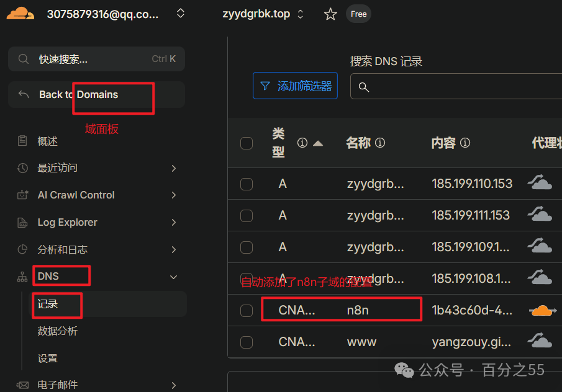
Task: Select all DNS records with header checkbox
Action: pyautogui.click(x=247, y=143)
